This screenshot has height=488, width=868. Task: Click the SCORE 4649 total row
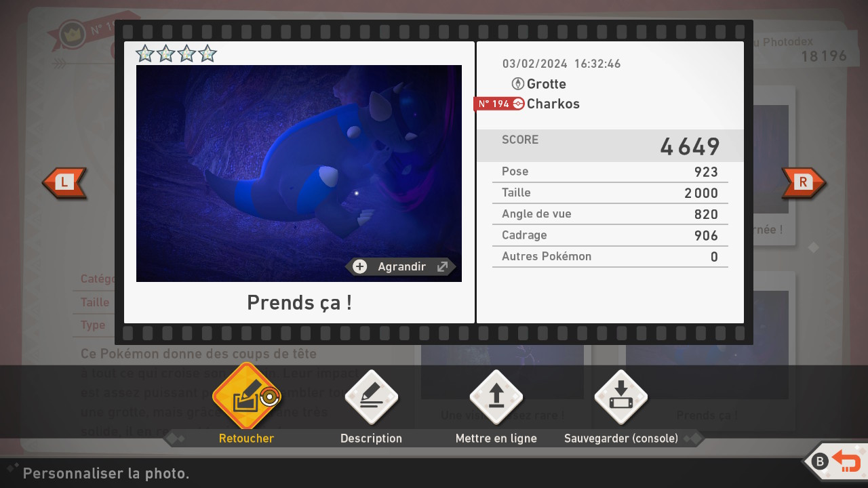[610, 146]
